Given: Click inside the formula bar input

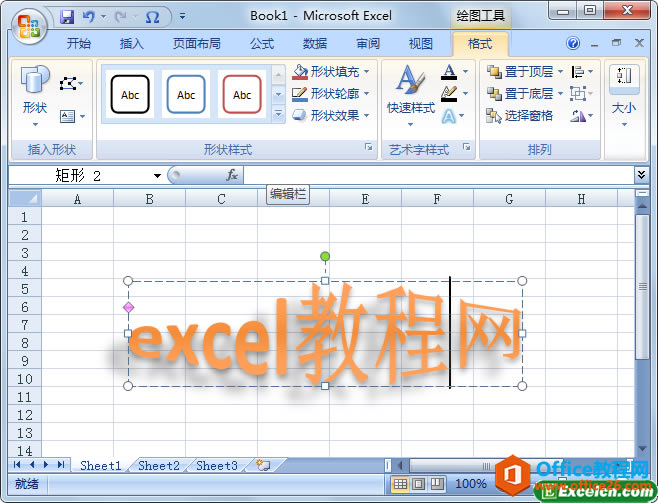Looking at the screenshot, I should [x=439, y=175].
